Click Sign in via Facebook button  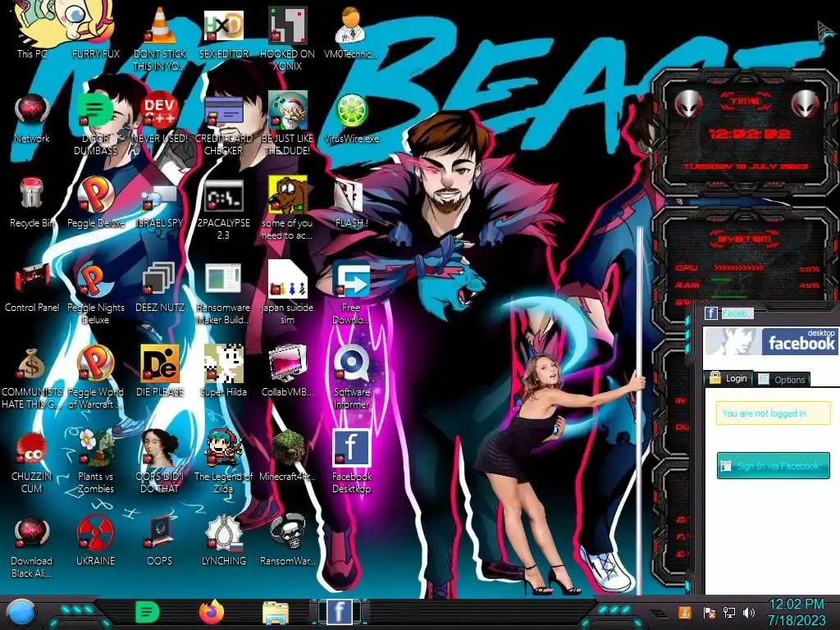(x=773, y=466)
